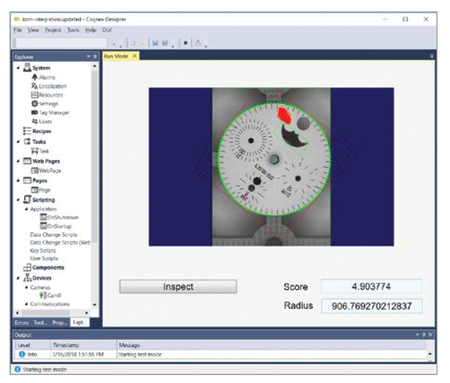Image resolution: width=450 pixels, height=383 pixels.
Task: Click the Save icon in toolbar
Action: point(155,43)
